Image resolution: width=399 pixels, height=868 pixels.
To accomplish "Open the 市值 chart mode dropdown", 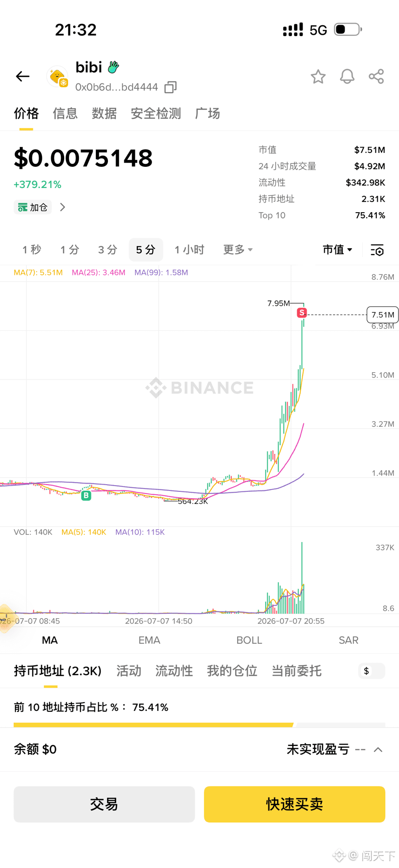I will 338,250.
